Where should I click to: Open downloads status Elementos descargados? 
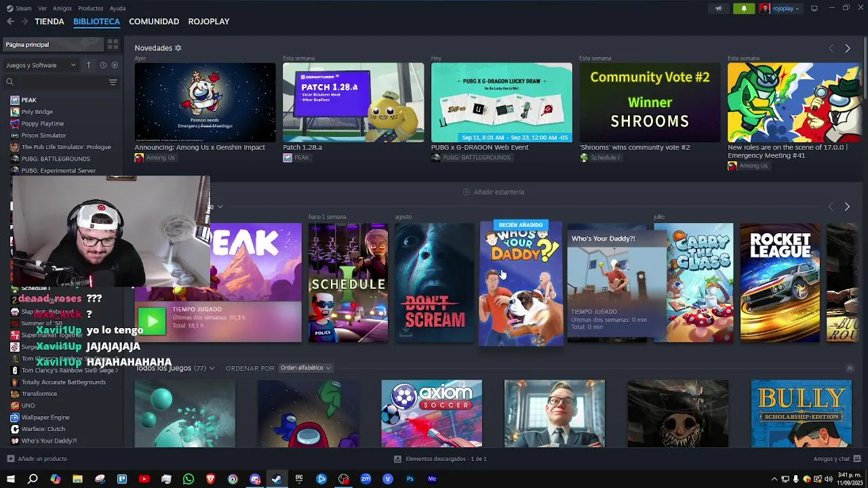click(x=440, y=459)
